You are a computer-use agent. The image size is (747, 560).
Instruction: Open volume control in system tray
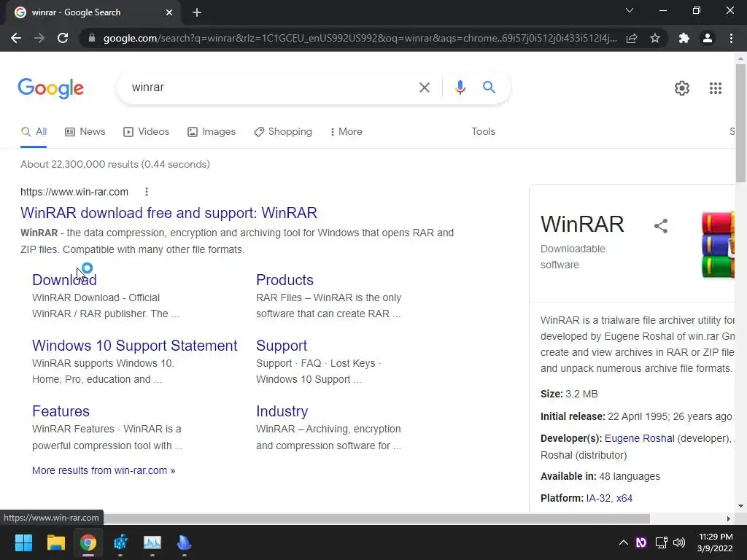(679, 542)
